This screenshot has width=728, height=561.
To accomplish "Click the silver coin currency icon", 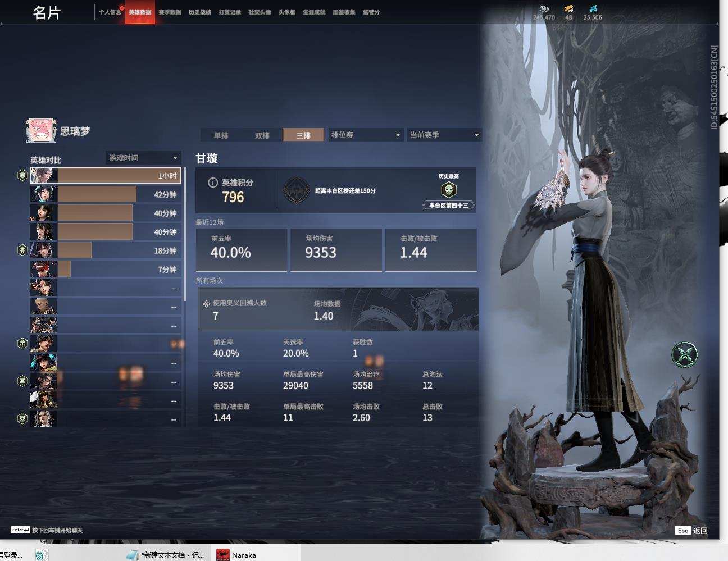I will [x=544, y=9].
